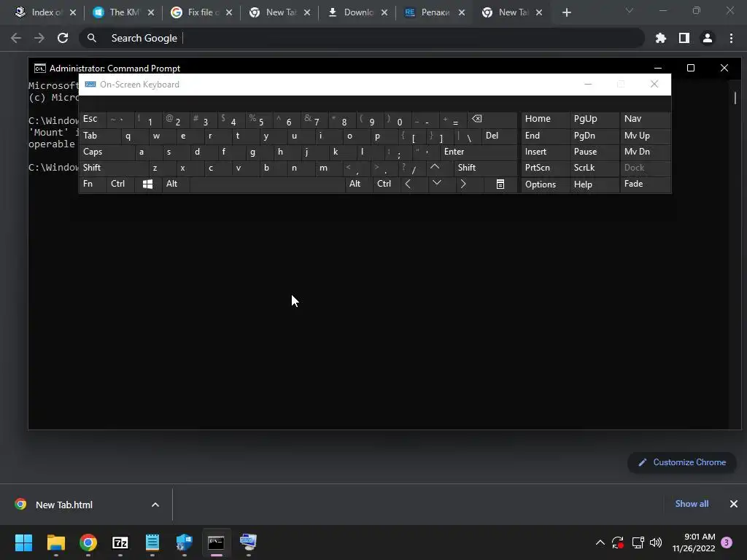This screenshot has width=747, height=560.
Task: Open Chrome tab search dropdown arrow
Action: (x=630, y=10)
